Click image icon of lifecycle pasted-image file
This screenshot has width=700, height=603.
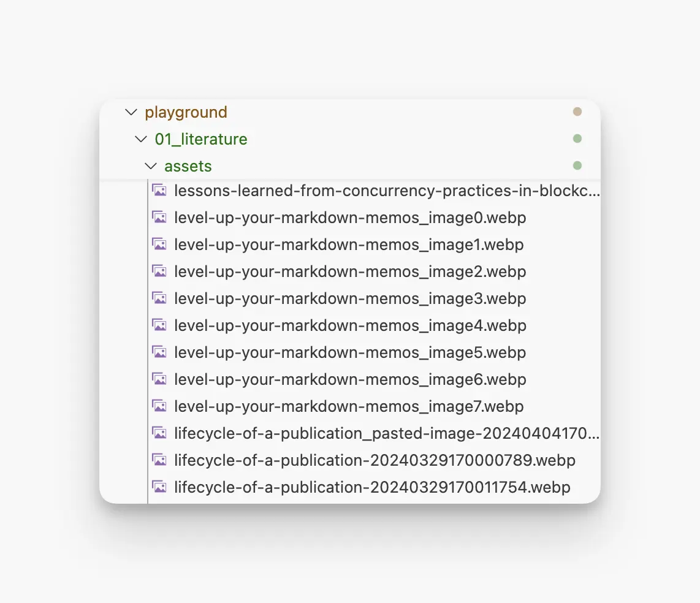click(159, 433)
